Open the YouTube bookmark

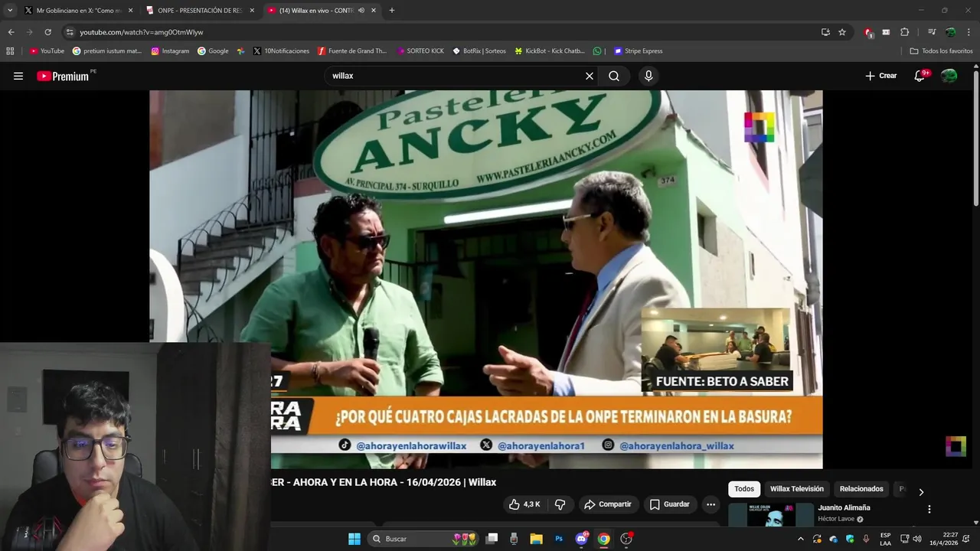coord(47,51)
